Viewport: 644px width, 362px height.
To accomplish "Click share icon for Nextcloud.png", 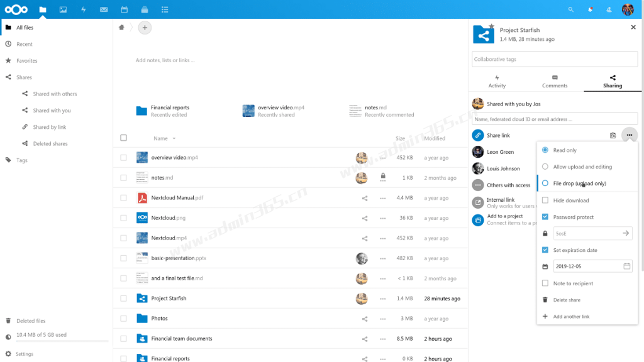I will pos(365,218).
